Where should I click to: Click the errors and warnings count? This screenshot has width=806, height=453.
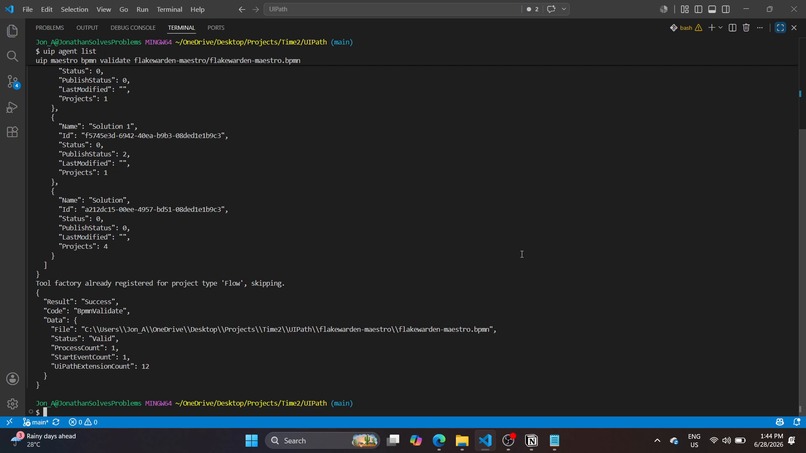[x=83, y=422]
